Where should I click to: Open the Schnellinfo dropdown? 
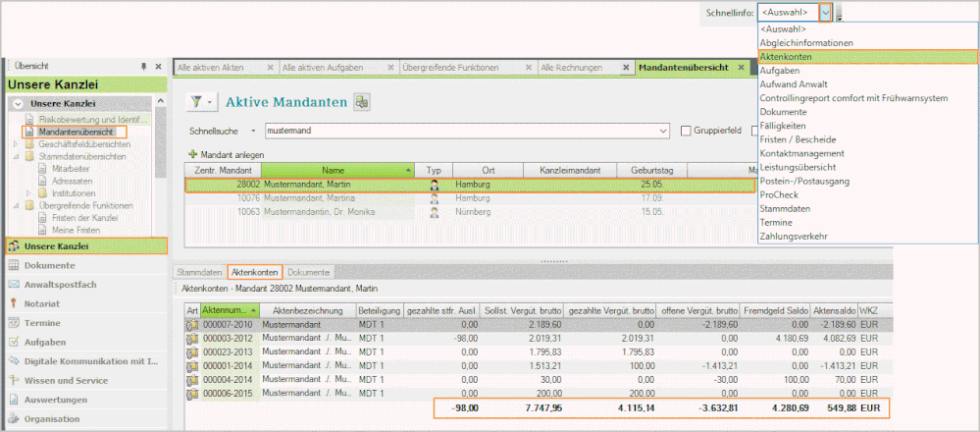[826, 12]
